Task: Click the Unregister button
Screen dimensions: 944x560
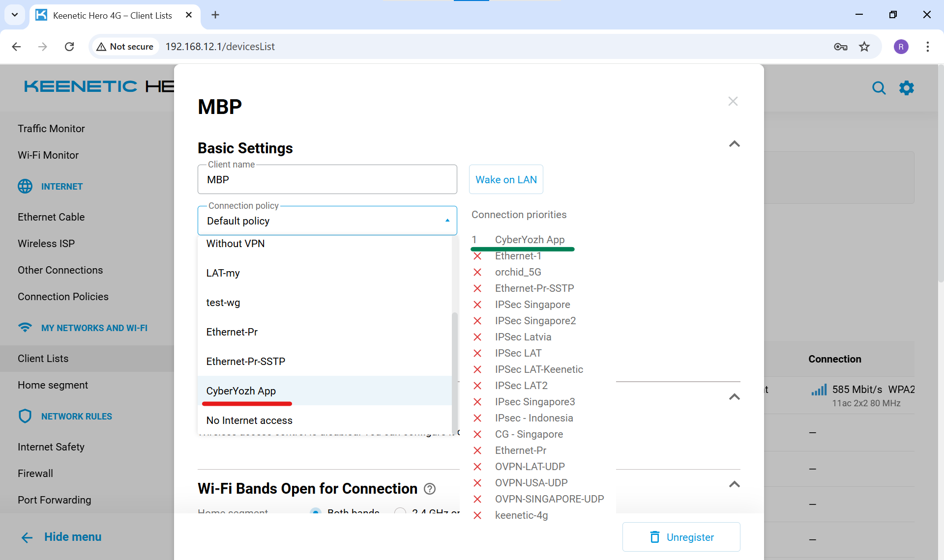Action: point(681,537)
